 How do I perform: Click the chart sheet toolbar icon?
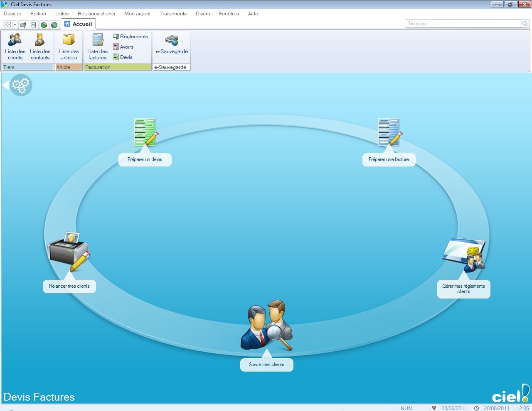pyautogui.click(x=33, y=24)
